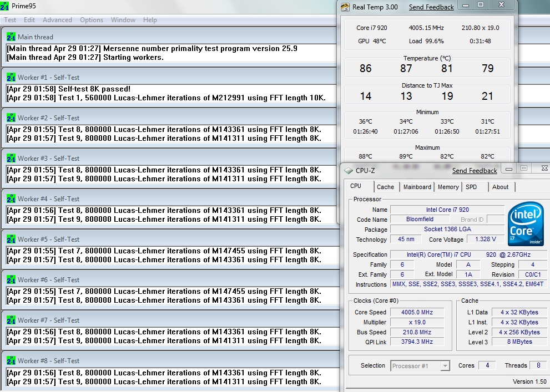
Task: Switch to the Memory tab in CPU-Z
Action: (x=448, y=187)
